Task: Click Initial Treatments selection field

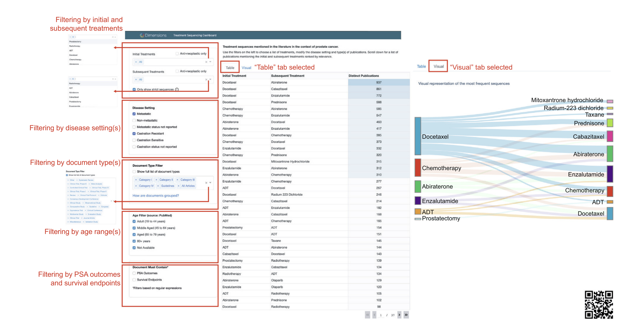Action: (173, 62)
